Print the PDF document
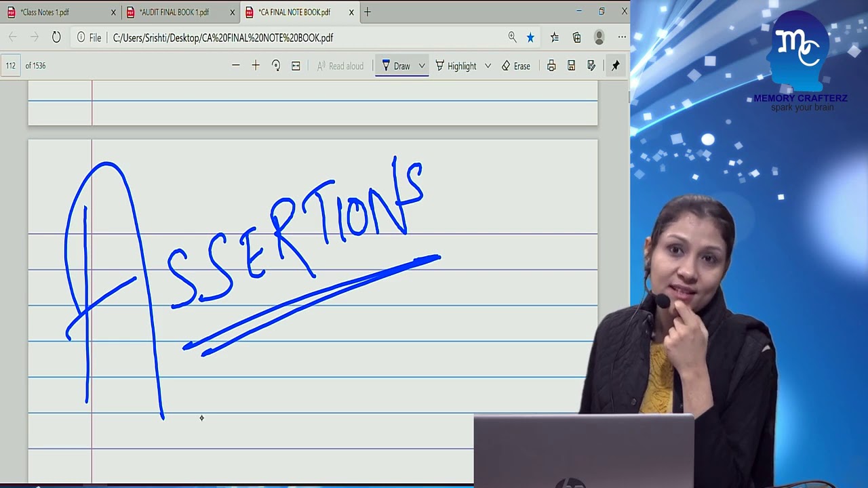The width and height of the screenshot is (868, 488). (x=551, y=66)
